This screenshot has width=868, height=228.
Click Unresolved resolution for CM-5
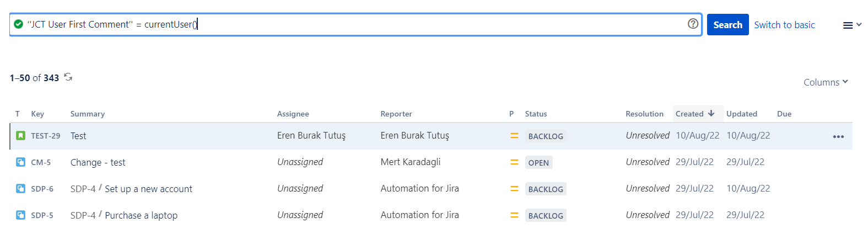pos(648,162)
